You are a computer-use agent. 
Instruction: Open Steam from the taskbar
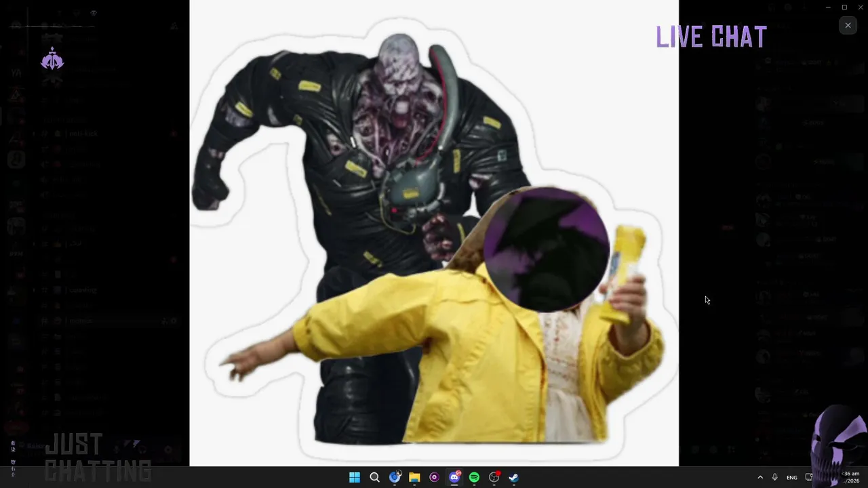514,477
